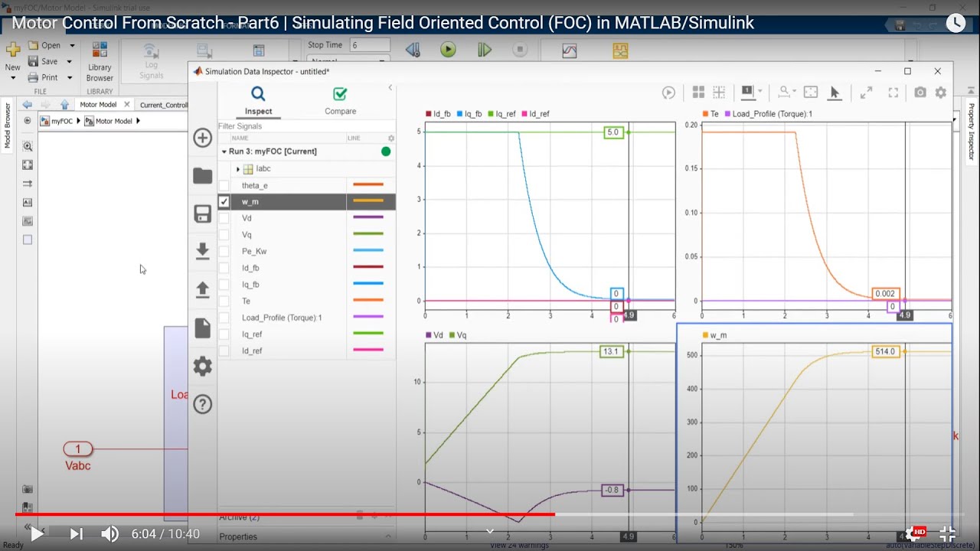This screenshot has height=551, width=980.
Task: Select the Current_Controller tab
Action: (x=163, y=105)
